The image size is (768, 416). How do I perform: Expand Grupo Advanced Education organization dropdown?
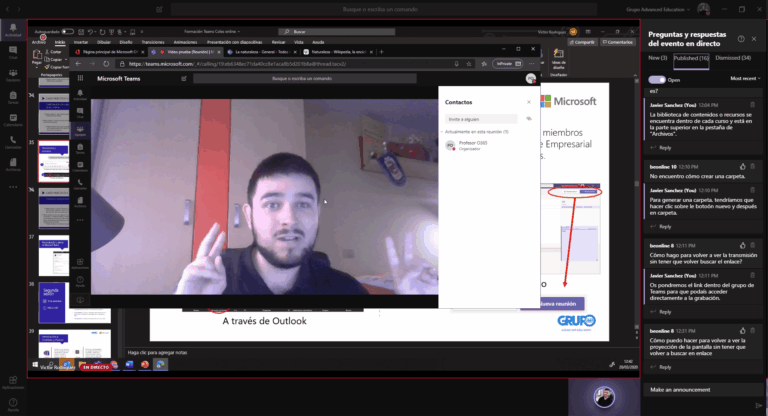tap(657, 9)
